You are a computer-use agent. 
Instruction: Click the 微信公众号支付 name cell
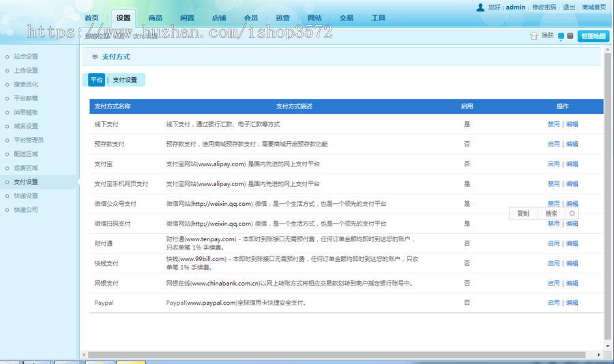pyautogui.click(x=115, y=204)
